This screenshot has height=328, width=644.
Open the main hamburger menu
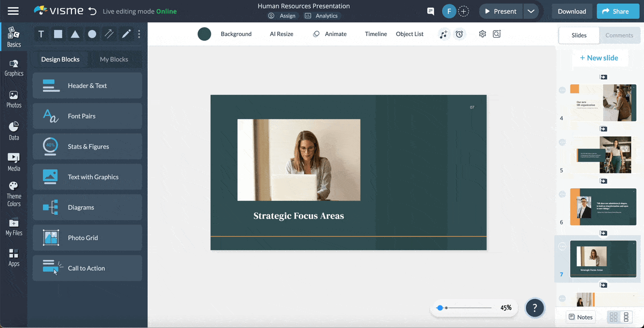tap(13, 11)
